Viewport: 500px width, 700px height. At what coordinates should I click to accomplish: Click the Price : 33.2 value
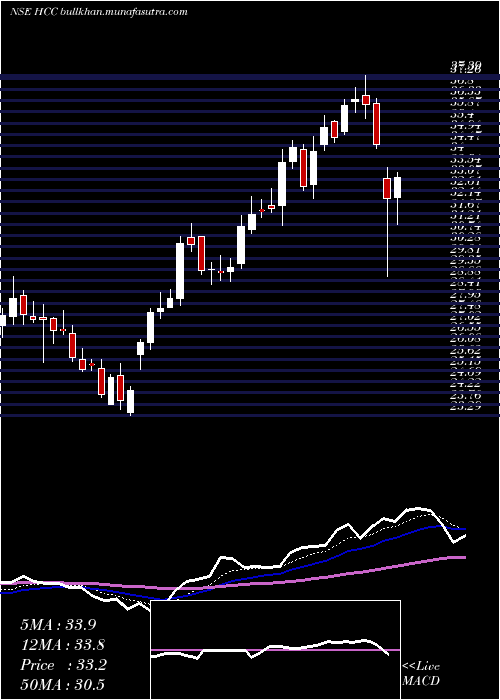pos(63,665)
